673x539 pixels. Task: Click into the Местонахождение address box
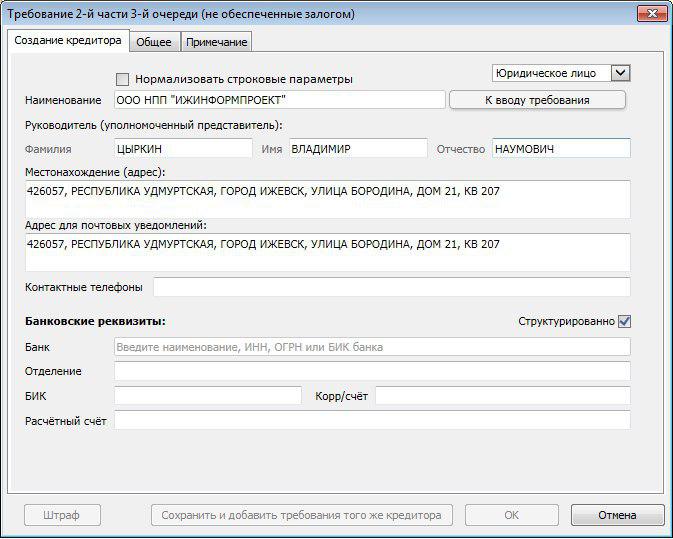(328, 199)
